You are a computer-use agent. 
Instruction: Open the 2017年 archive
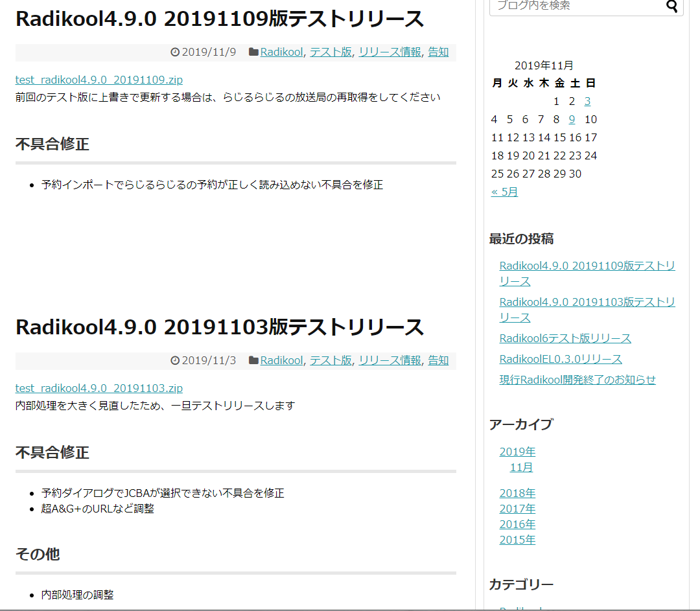[517, 509]
